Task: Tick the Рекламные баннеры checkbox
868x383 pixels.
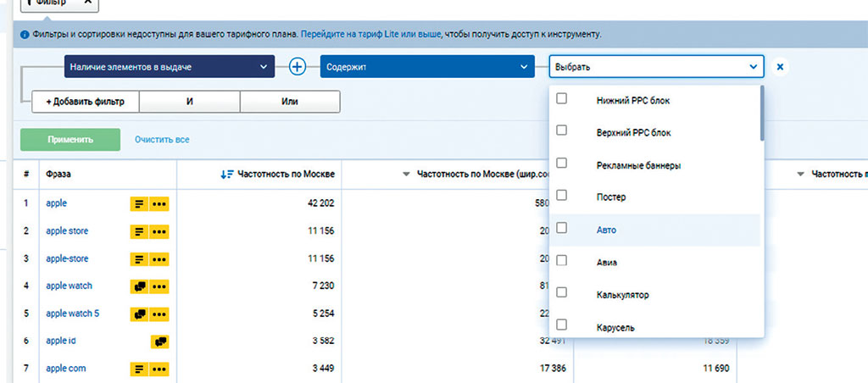Action: [x=561, y=164]
